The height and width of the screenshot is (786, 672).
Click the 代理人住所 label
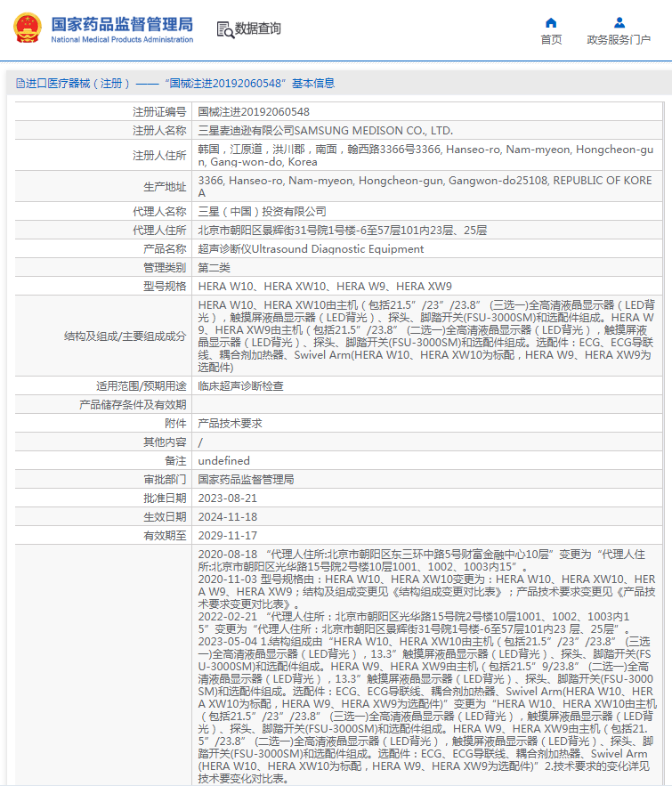(x=159, y=231)
